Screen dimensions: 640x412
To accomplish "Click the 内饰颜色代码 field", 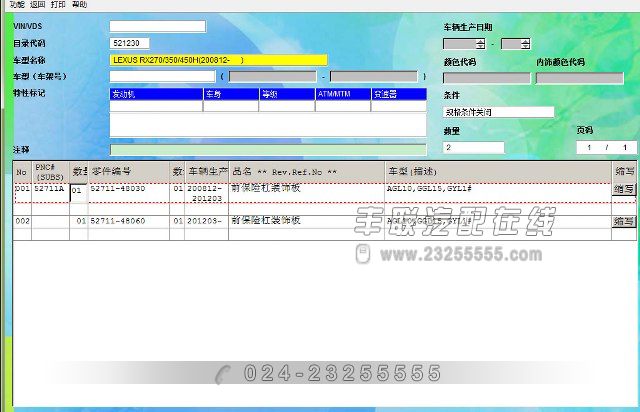I will pyautogui.click(x=580, y=78).
